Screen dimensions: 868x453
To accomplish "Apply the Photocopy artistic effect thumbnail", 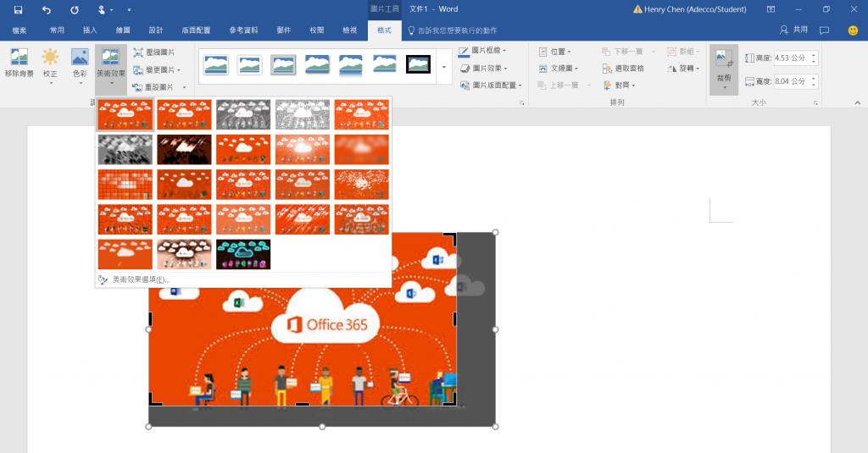I will click(x=184, y=254).
